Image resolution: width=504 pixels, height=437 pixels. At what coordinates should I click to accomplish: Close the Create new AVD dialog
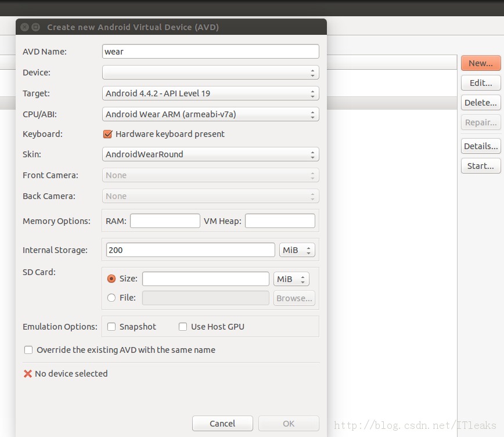coord(25,27)
